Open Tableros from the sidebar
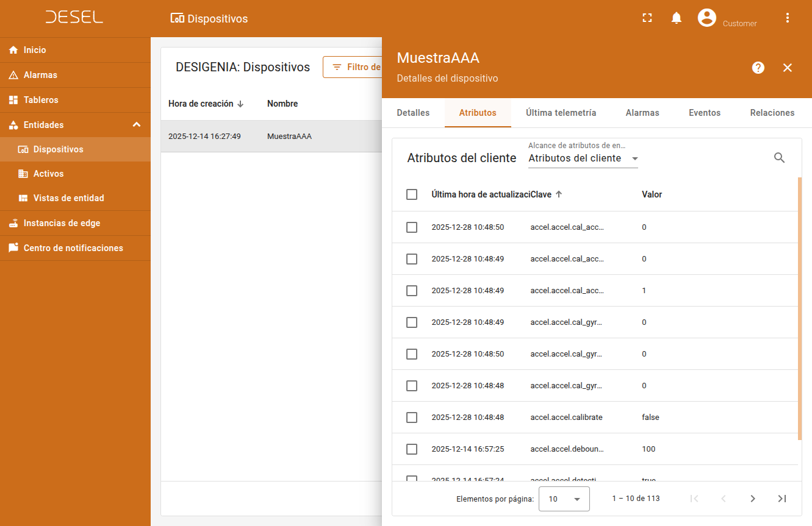 pyautogui.click(x=12, y=99)
